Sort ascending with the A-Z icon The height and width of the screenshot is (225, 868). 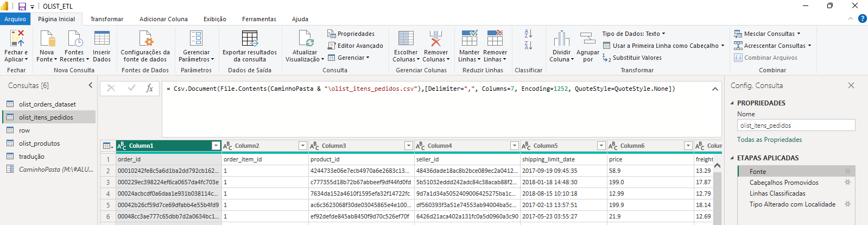point(528,34)
